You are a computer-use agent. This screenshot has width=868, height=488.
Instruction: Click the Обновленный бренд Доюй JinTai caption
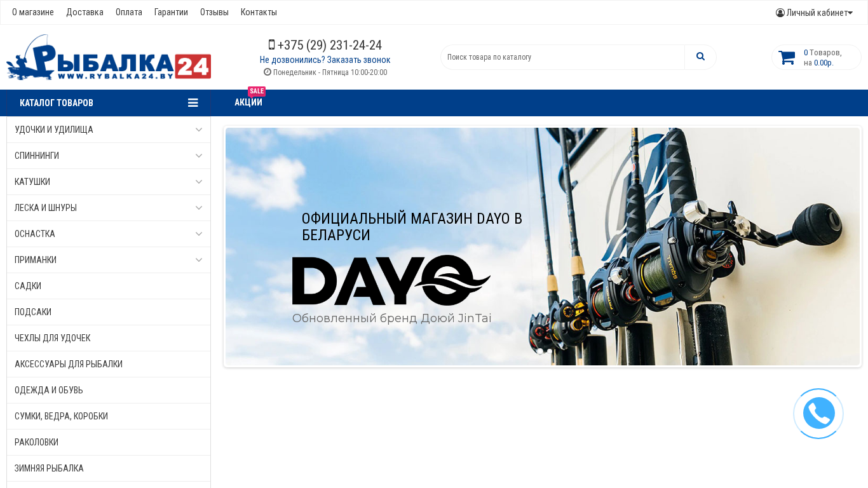[x=392, y=318]
